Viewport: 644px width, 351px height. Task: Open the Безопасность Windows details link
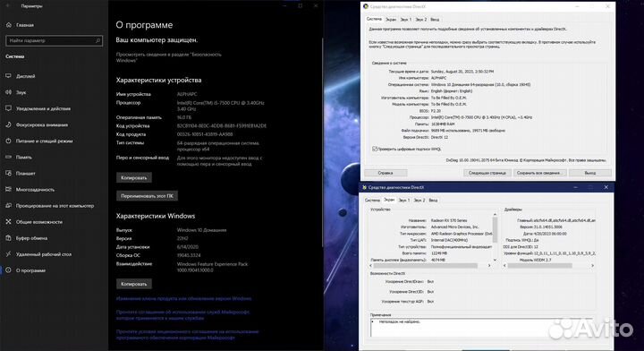click(x=168, y=57)
